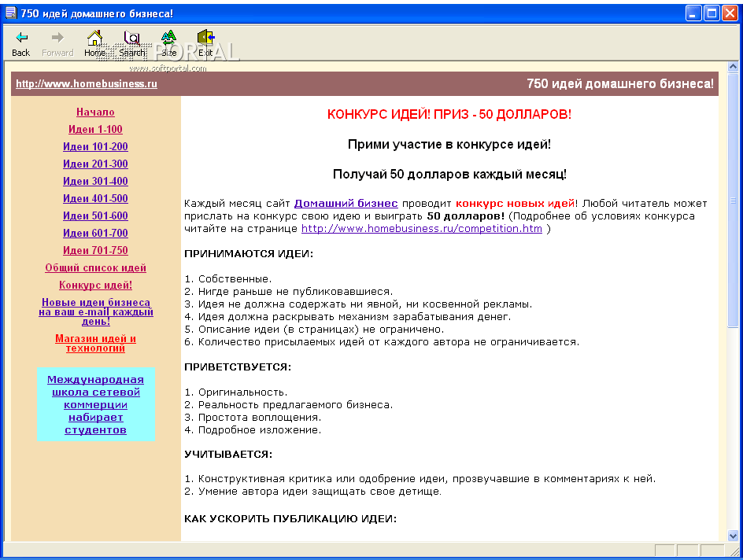
Task: Change text Size via toolbar icon
Action: pyautogui.click(x=168, y=43)
